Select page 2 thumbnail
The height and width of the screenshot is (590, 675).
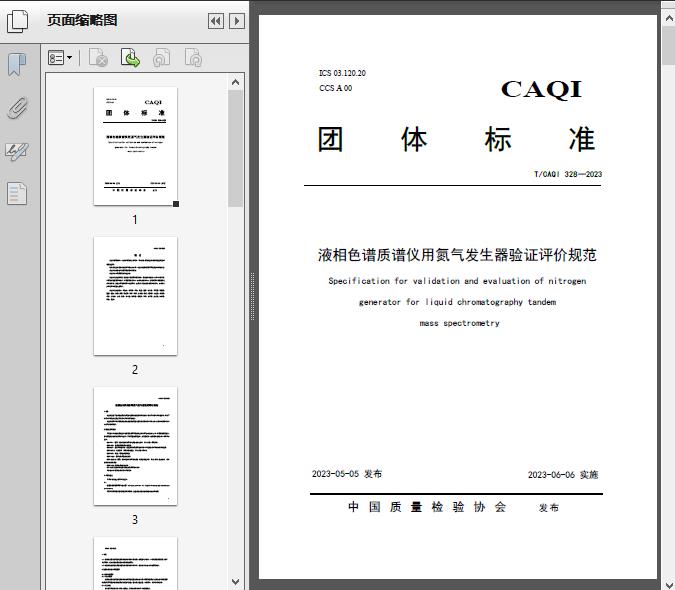click(135, 296)
